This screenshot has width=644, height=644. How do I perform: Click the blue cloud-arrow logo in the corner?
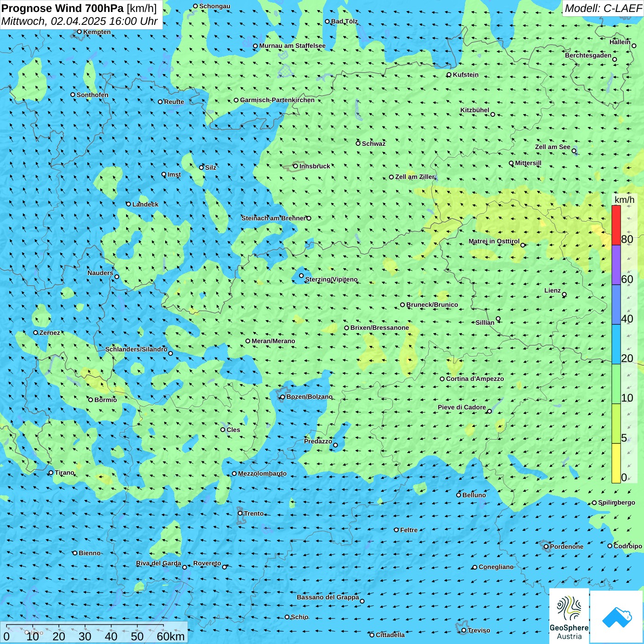point(617,617)
